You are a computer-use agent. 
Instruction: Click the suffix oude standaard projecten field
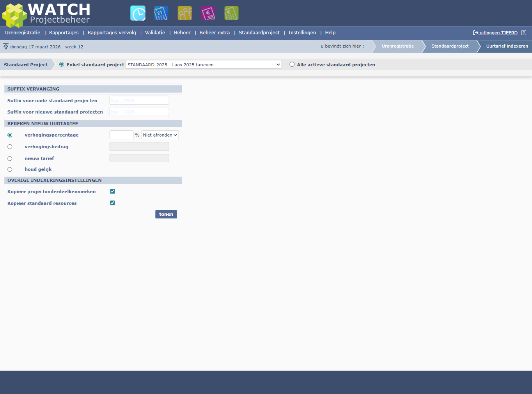pyautogui.click(x=139, y=101)
